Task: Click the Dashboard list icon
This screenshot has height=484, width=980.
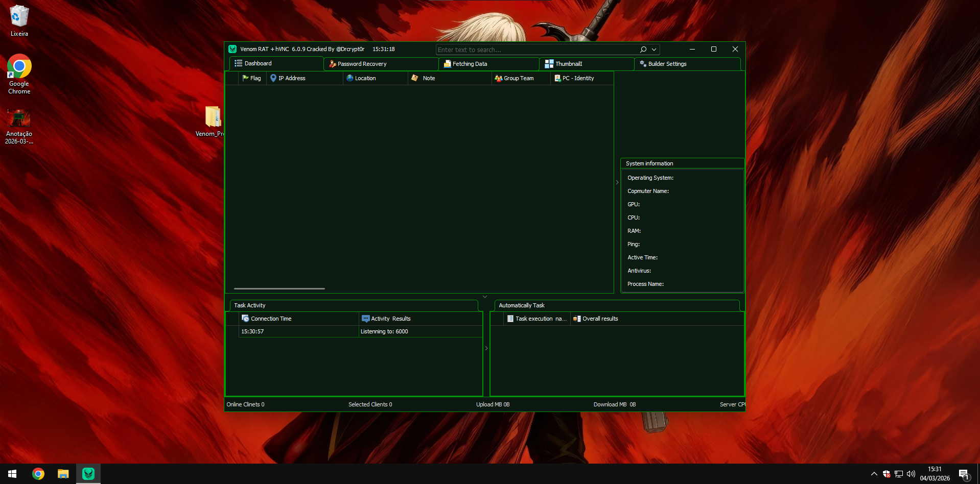Action: [238, 63]
